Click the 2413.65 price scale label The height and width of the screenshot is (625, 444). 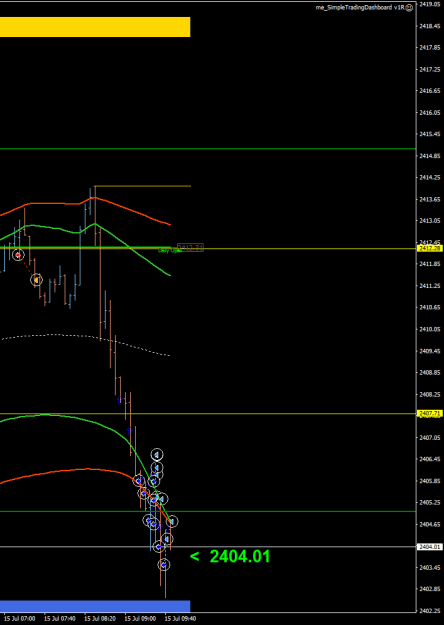[x=428, y=199]
